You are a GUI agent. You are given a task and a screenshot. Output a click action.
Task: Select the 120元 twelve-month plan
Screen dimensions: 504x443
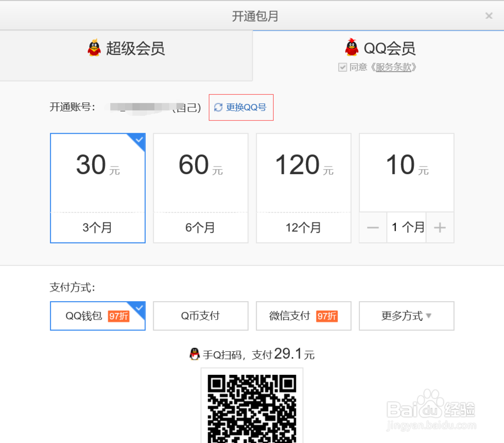[303, 188]
